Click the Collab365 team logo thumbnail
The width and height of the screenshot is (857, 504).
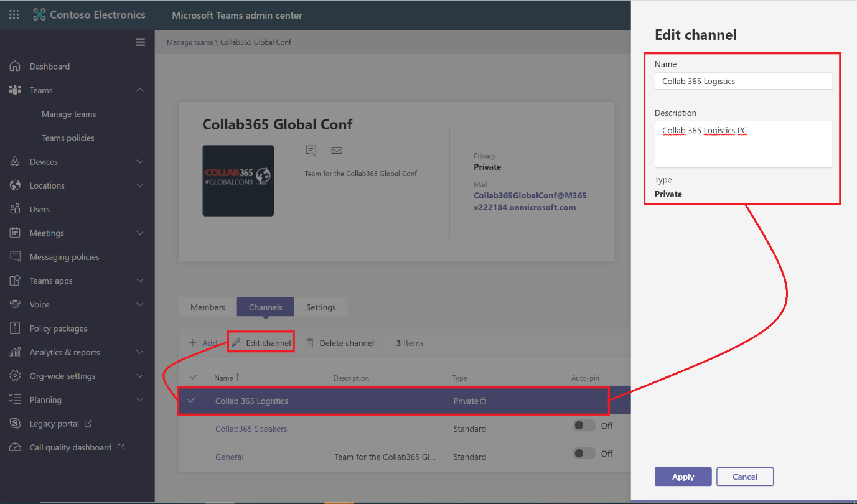coord(238,180)
